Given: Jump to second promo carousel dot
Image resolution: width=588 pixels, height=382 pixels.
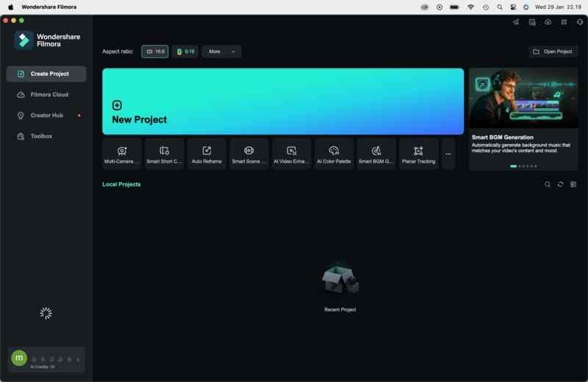Looking at the screenshot, I should [520, 166].
